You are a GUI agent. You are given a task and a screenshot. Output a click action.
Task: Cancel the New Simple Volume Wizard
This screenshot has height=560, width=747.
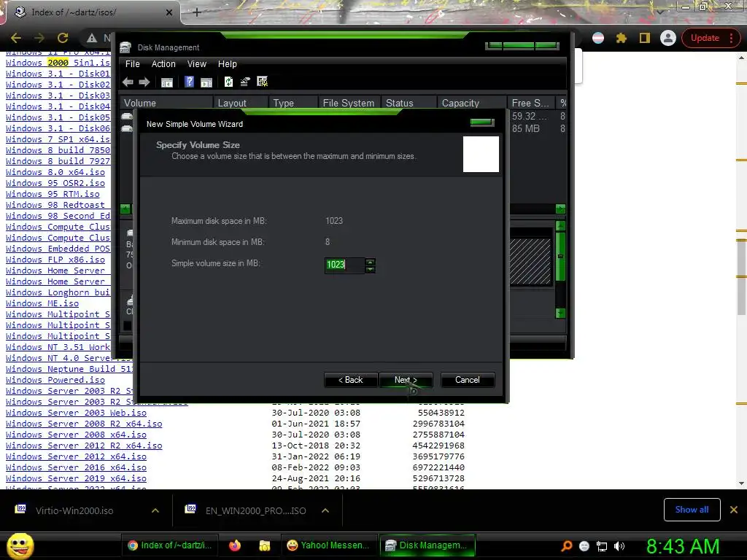(x=468, y=380)
